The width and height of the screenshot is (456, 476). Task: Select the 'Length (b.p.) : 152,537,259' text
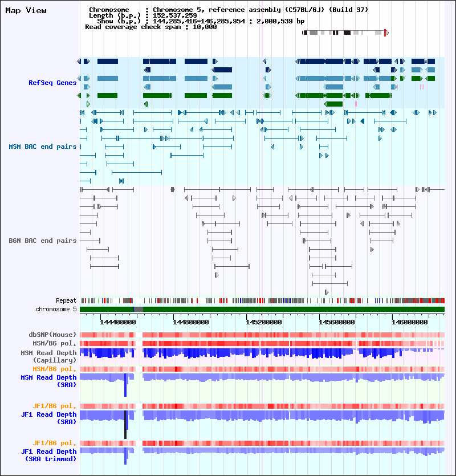coord(142,15)
